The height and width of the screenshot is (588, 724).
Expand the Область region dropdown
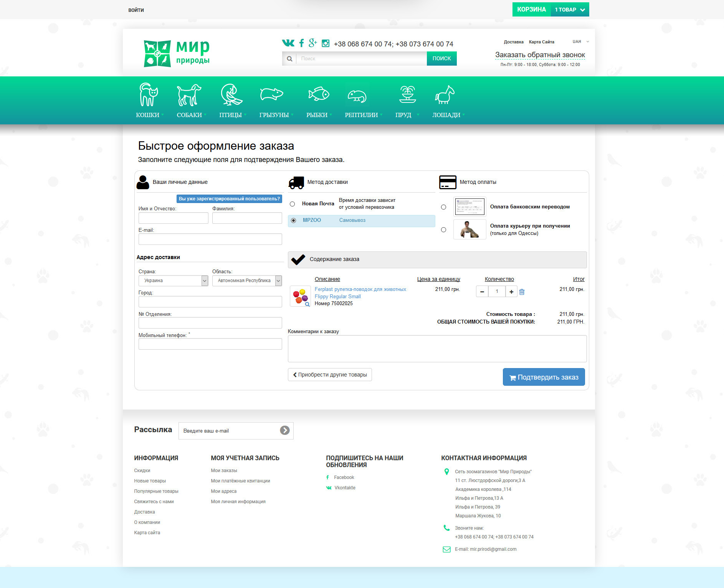coord(247,281)
